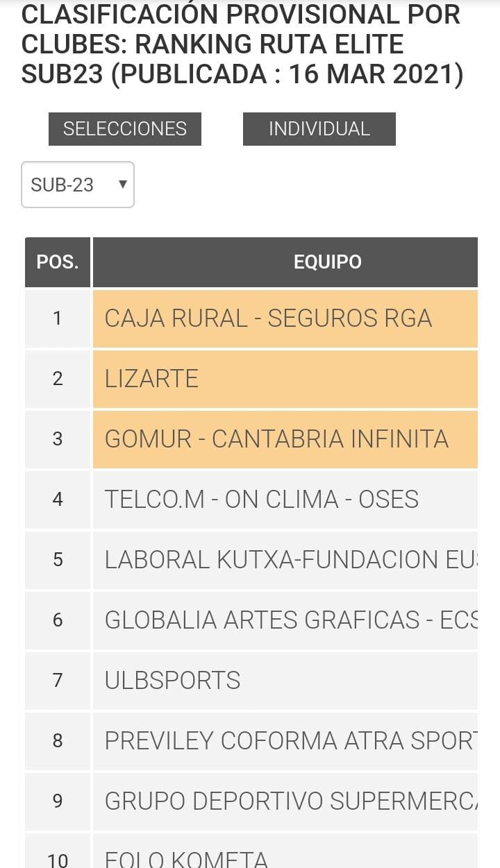Screen dimensions: 500x868
Task: Select the LABORAL KUTXA-FUNDACION team row
Action: pos(285,560)
